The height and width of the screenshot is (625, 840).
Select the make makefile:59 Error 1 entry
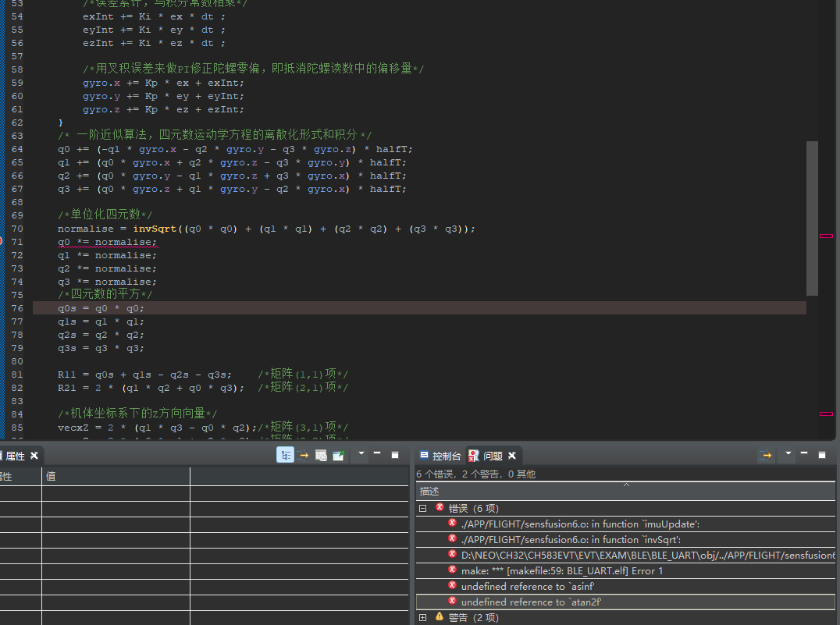tap(561, 570)
